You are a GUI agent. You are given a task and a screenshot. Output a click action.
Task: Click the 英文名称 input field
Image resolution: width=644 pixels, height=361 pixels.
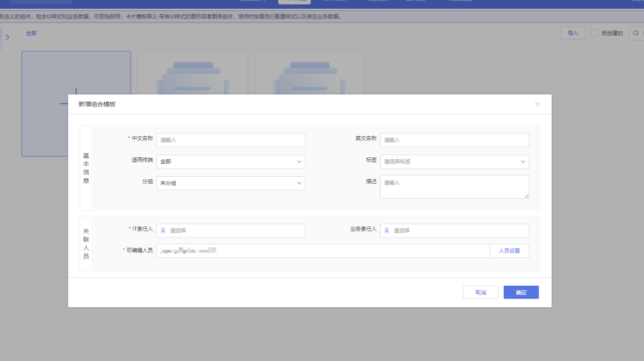(454, 140)
